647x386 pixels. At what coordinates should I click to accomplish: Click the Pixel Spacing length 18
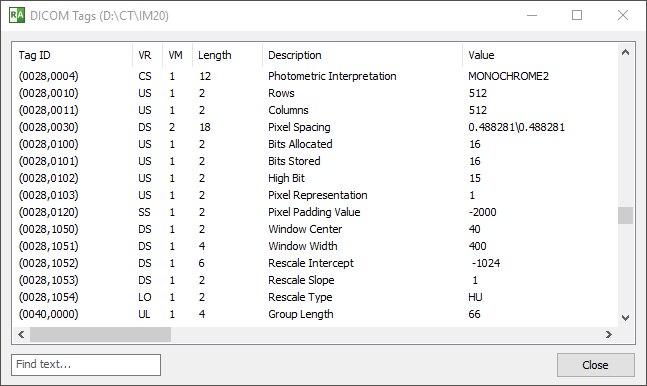[x=205, y=127]
